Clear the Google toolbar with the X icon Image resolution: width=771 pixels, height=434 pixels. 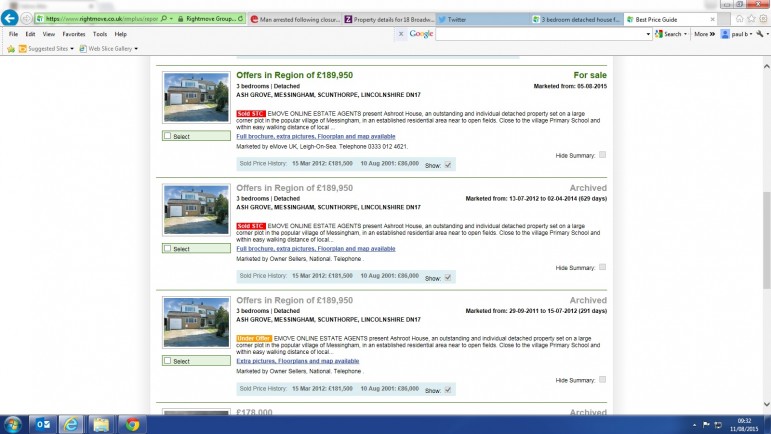[x=401, y=34]
